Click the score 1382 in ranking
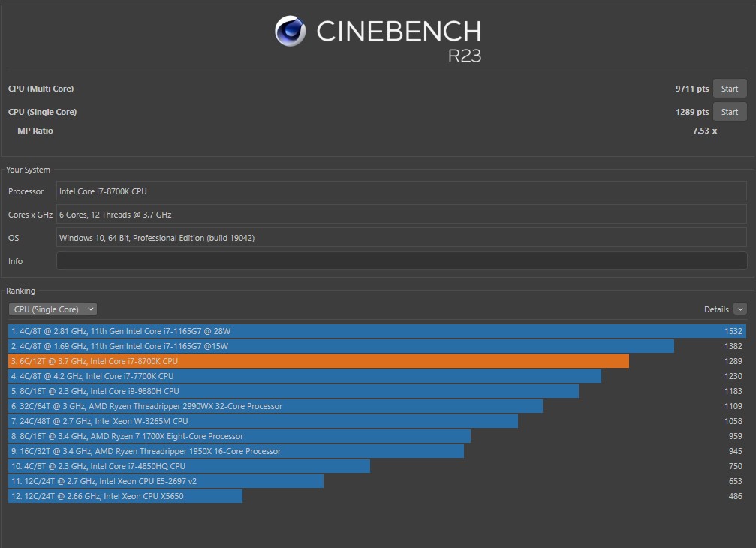This screenshot has height=548, width=756. pyautogui.click(x=733, y=346)
